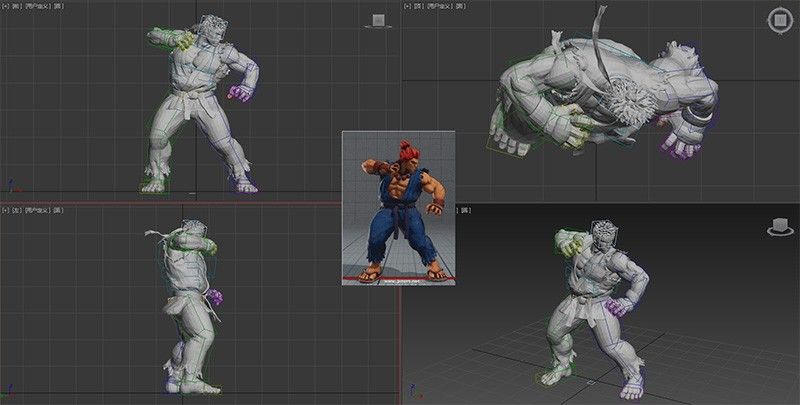
Task: Click the ViewCube in the perspective viewport
Action: 781,227
